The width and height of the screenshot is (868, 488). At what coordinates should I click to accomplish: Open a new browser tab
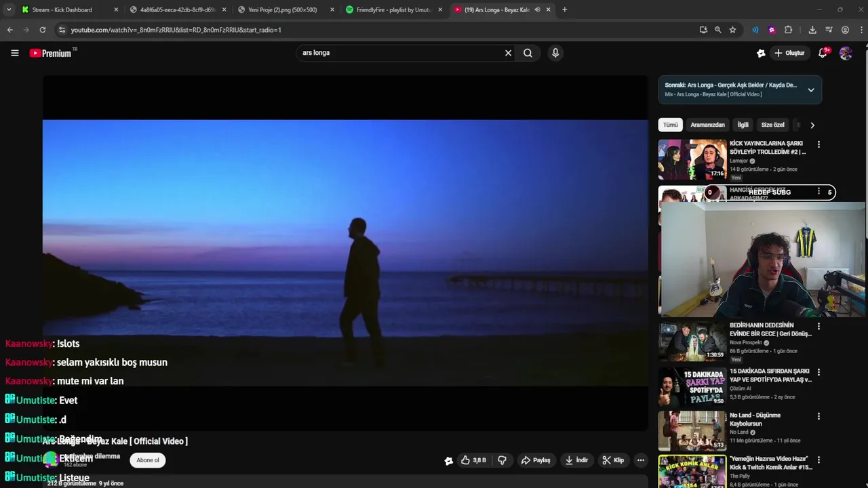[564, 9]
